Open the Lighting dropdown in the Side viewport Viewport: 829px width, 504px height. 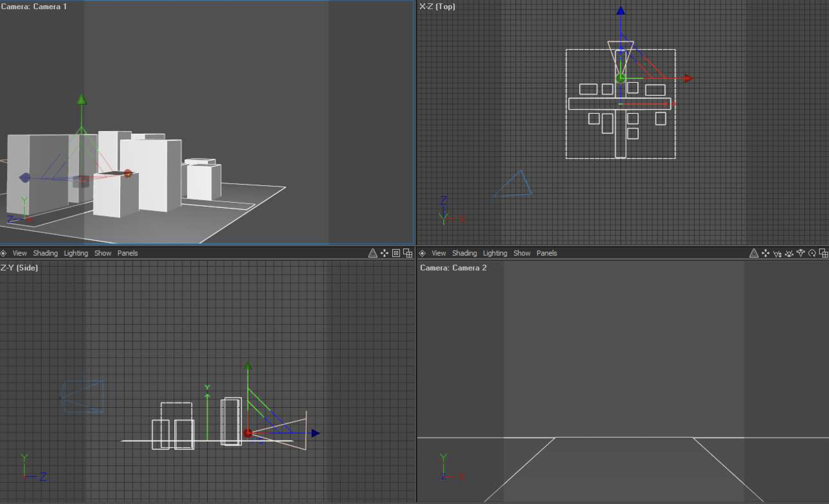[76, 253]
